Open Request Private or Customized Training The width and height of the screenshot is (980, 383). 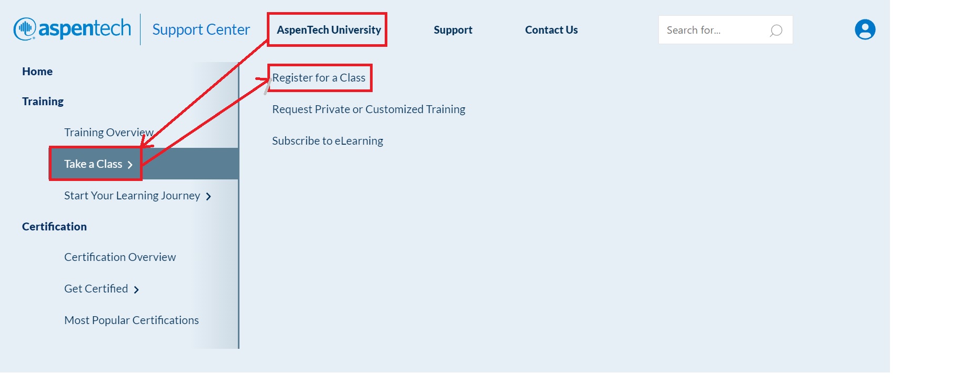[x=368, y=109]
